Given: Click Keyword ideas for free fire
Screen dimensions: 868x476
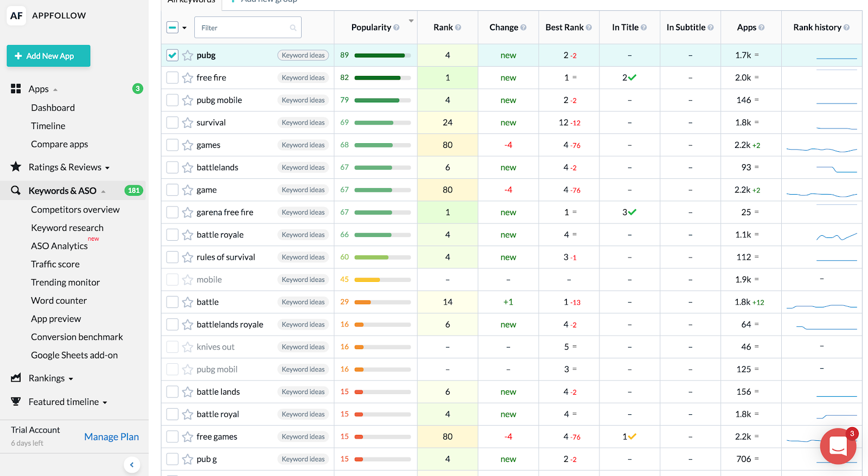Looking at the screenshot, I should (303, 78).
